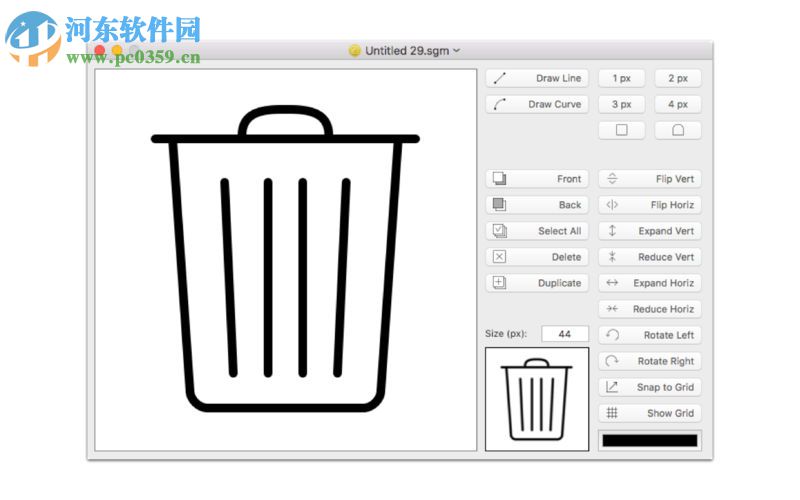800x500 pixels.
Task: Rotate the drawing left
Action: (649, 335)
